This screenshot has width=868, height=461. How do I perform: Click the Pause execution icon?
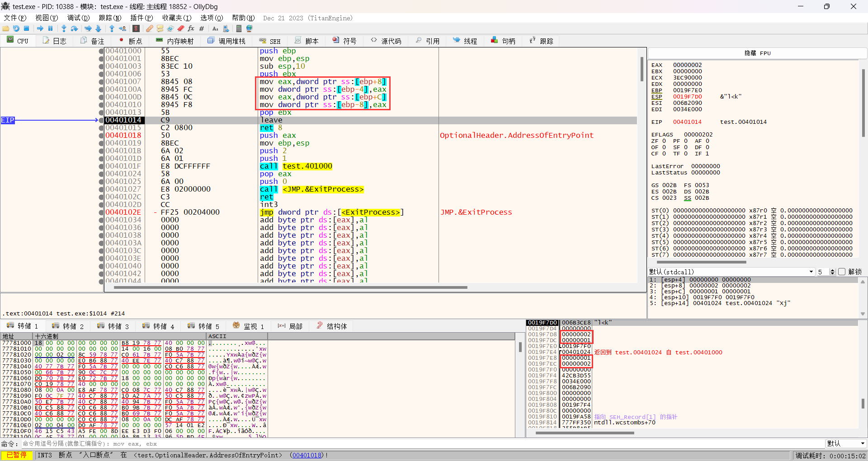51,28
